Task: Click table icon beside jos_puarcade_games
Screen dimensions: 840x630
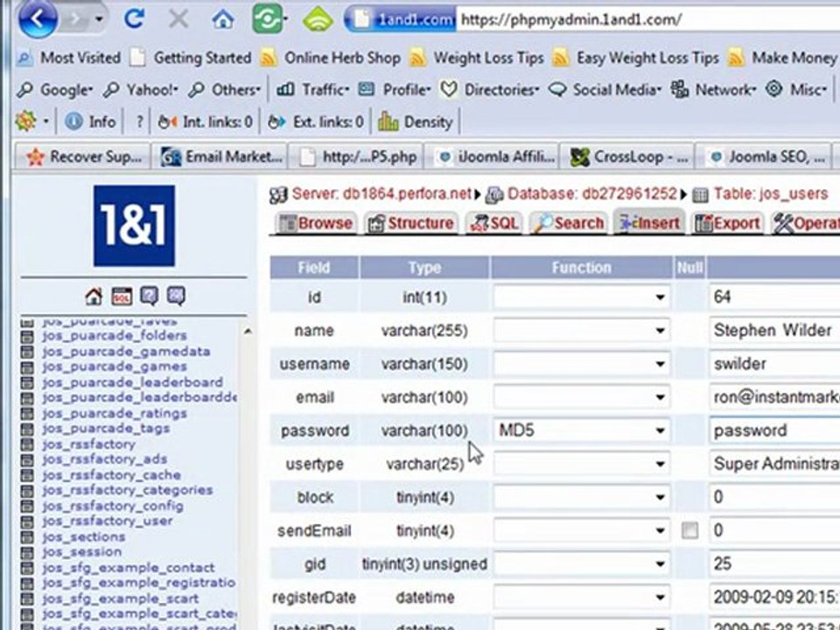Action: [x=27, y=367]
